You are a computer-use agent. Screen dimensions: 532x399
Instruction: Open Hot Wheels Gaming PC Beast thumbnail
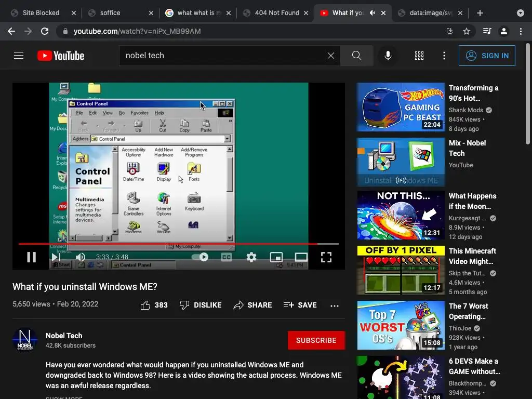tap(401, 107)
